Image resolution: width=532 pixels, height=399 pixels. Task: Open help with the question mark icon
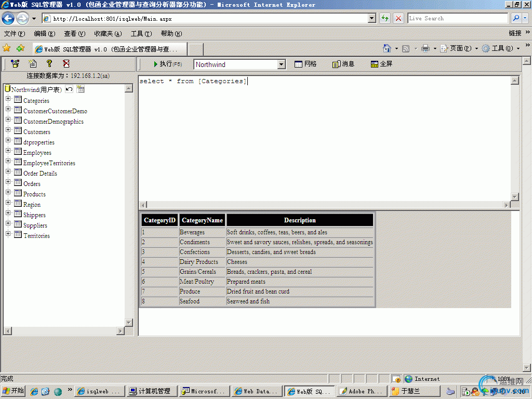[49, 63]
